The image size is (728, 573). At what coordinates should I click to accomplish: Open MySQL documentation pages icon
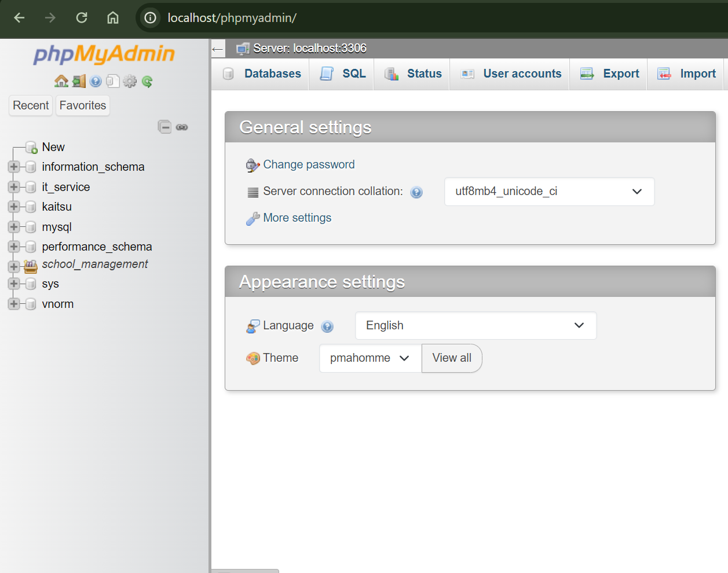coord(113,81)
